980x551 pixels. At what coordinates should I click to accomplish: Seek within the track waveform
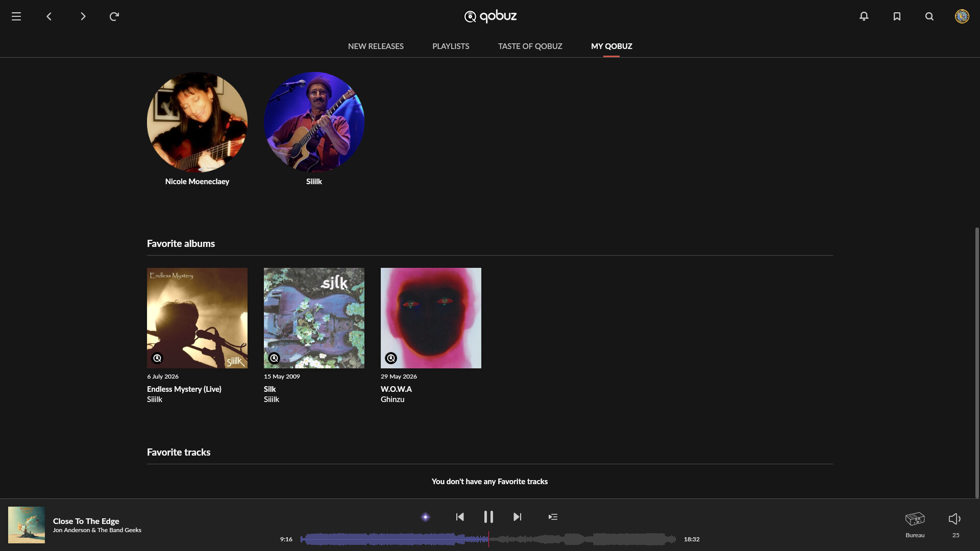[x=488, y=539]
